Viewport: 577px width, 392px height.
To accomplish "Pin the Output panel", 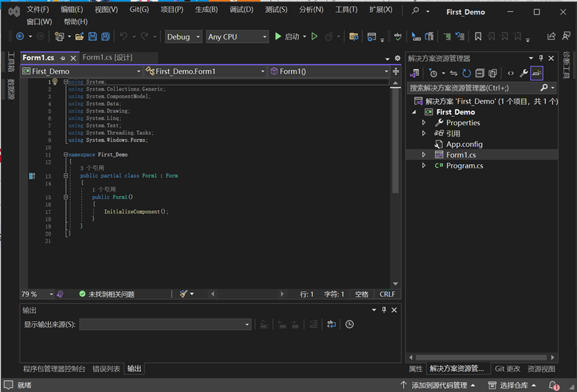I will click(x=384, y=310).
